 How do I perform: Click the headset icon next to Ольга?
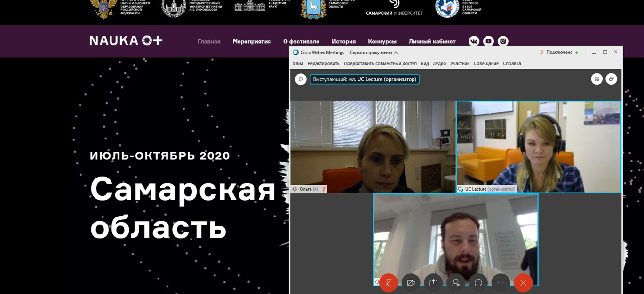click(x=294, y=189)
